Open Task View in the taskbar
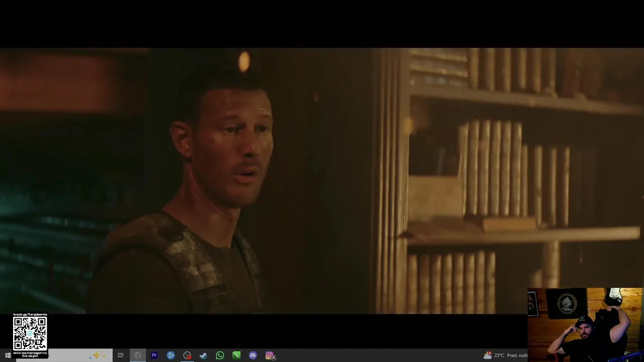The height and width of the screenshot is (362, 644). 121,355
